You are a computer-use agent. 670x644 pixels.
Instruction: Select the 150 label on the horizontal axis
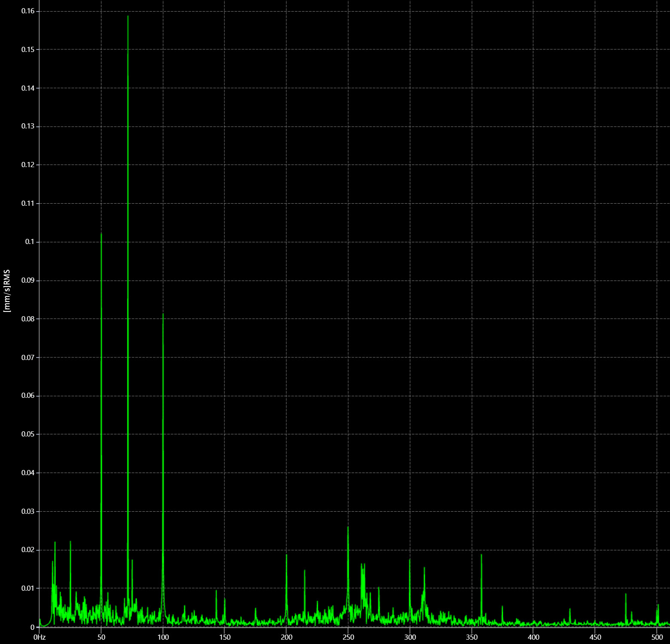(226, 637)
